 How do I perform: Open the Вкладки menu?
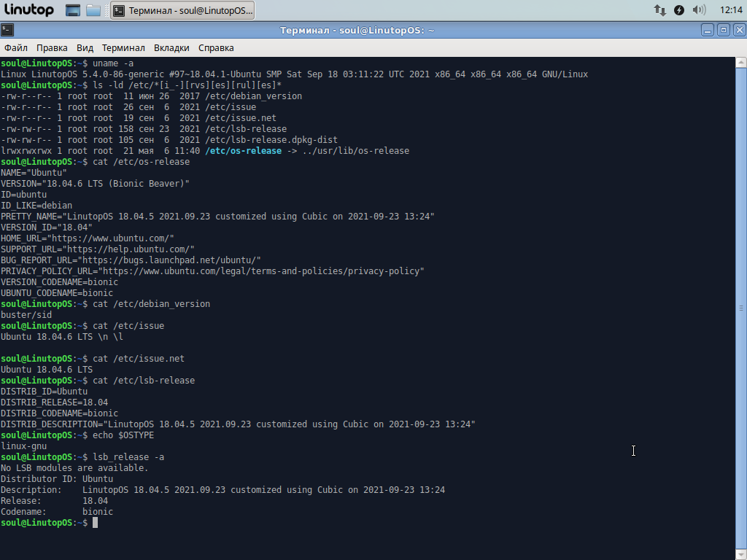coord(171,48)
